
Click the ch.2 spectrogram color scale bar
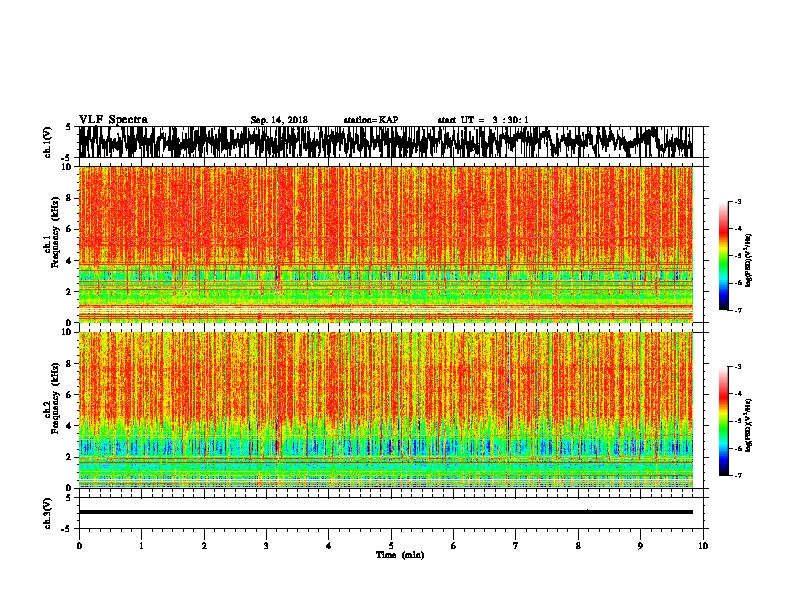(x=723, y=421)
